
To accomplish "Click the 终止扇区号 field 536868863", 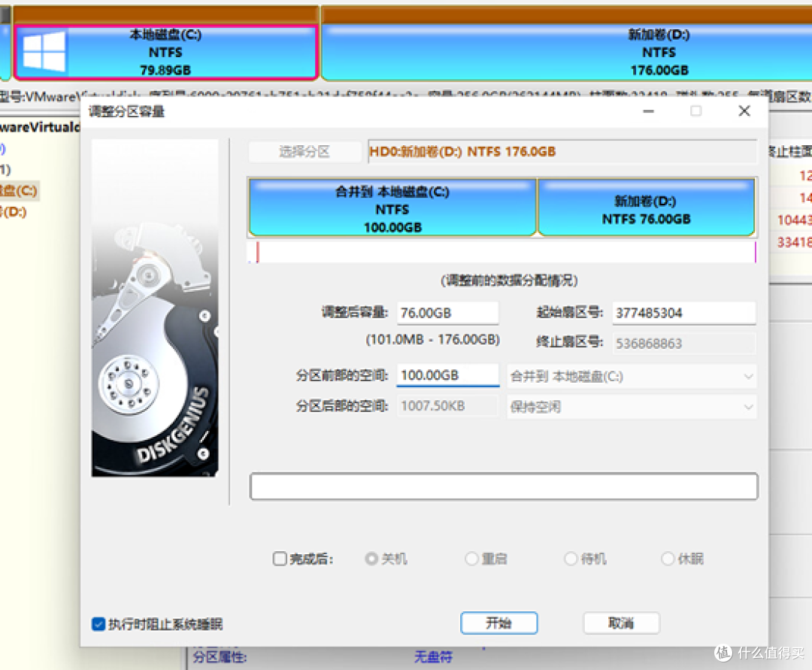I will [x=683, y=344].
